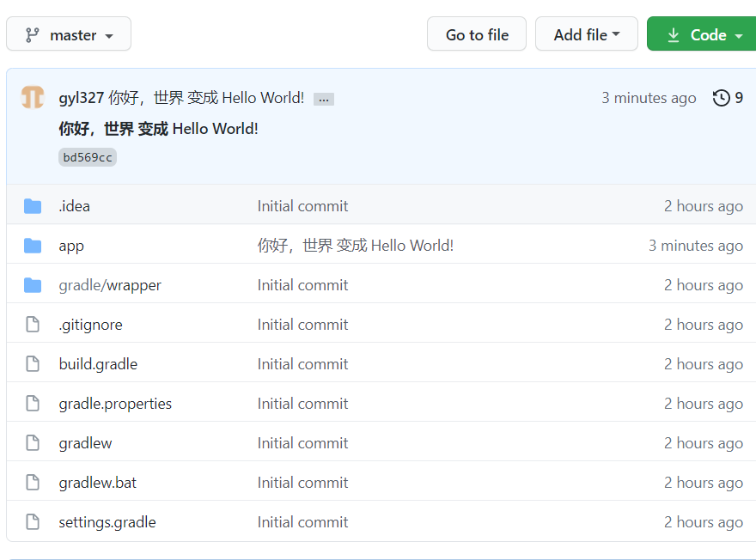Image resolution: width=756 pixels, height=560 pixels.
Task: Expand the master branch selector
Action: pos(68,33)
